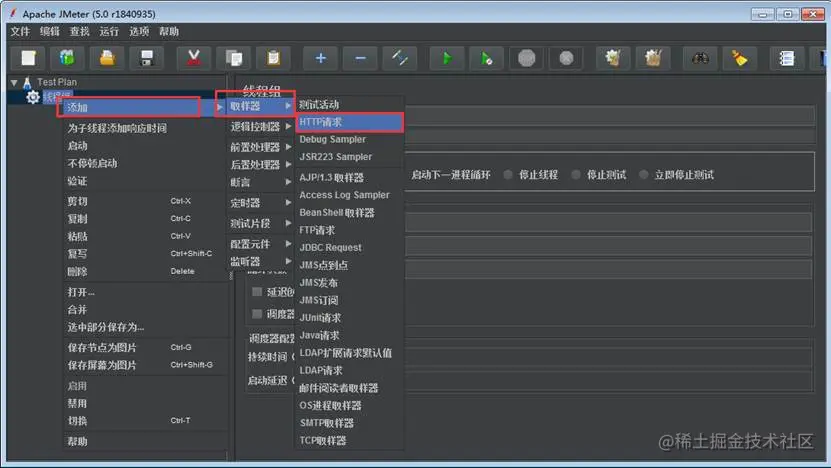Viewport: 831px width, 468px height.
Task: Select the 立即停止测试 radio button
Action: coord(643,174)
